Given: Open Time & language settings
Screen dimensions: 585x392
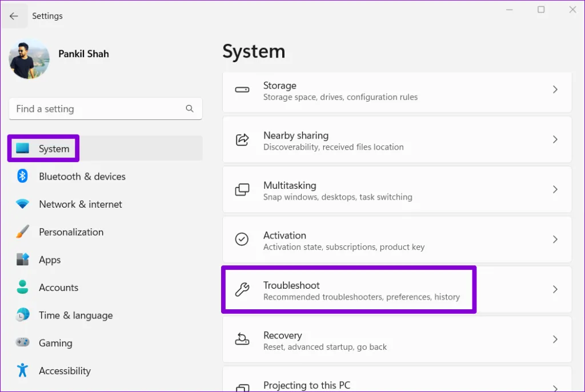Looking at the screenshot, I should tap(75, 316).
